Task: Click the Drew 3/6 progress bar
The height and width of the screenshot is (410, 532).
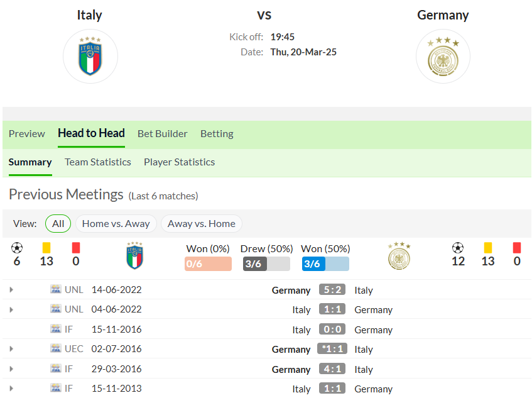Action: pyautogui.click(x=266, y=264)
